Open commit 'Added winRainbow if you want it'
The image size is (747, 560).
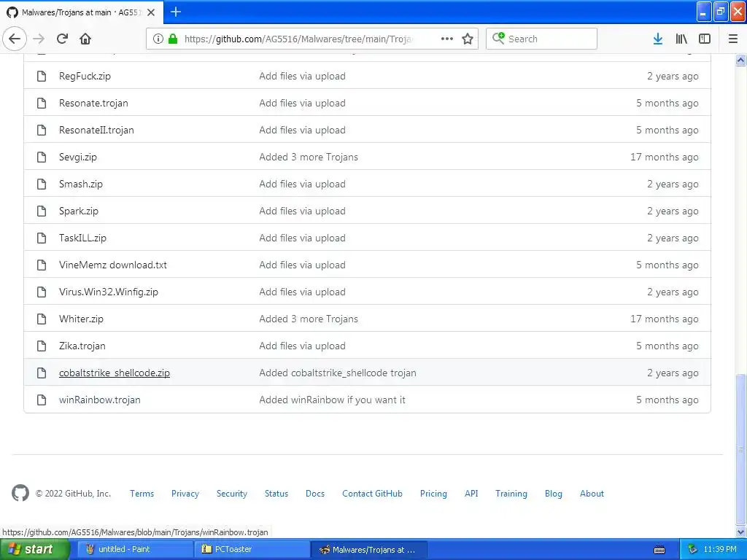(x=332, y=400)
